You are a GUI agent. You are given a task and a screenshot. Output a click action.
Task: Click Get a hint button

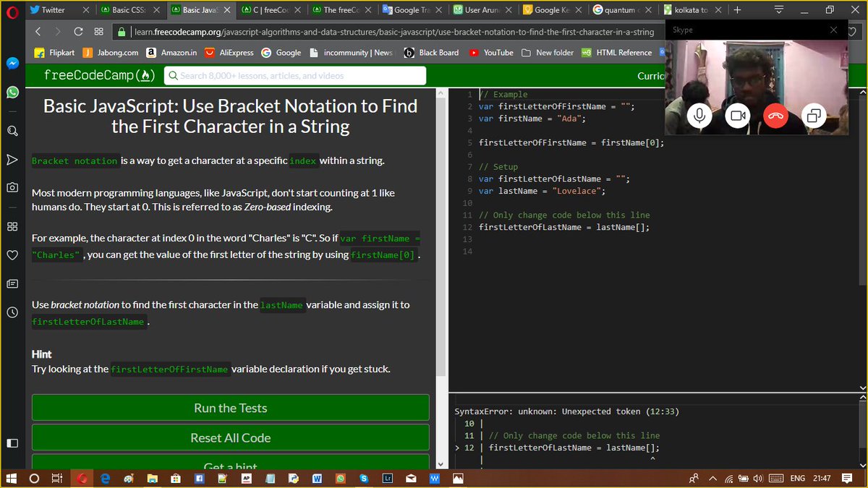(230, 462)
